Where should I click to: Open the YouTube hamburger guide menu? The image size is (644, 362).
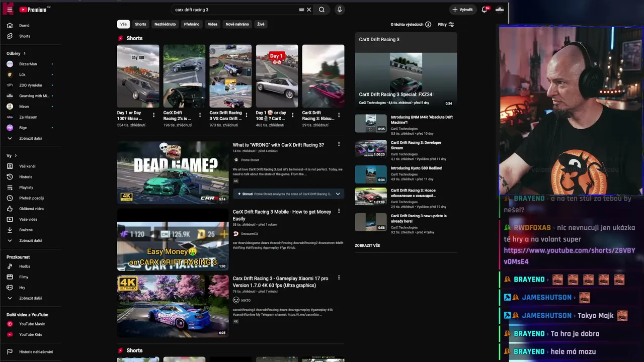click(x=10, y=10)
